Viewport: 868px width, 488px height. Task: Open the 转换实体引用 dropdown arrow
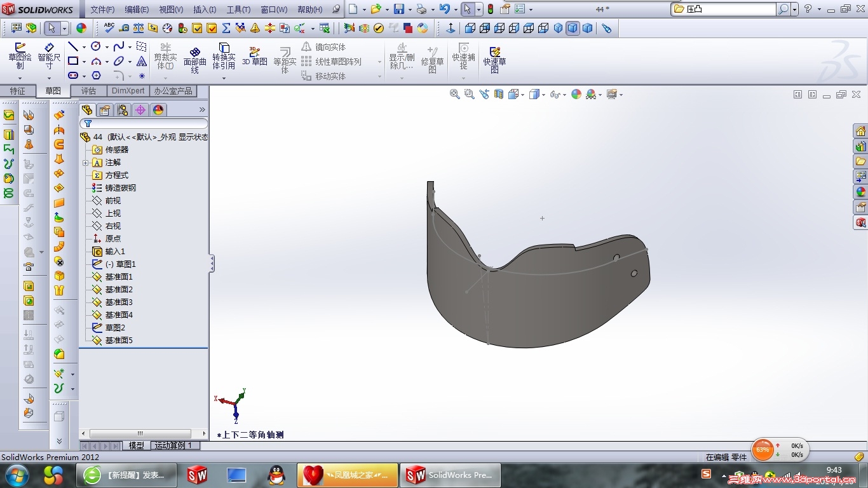pyautogui.click(x=224, y=78)
